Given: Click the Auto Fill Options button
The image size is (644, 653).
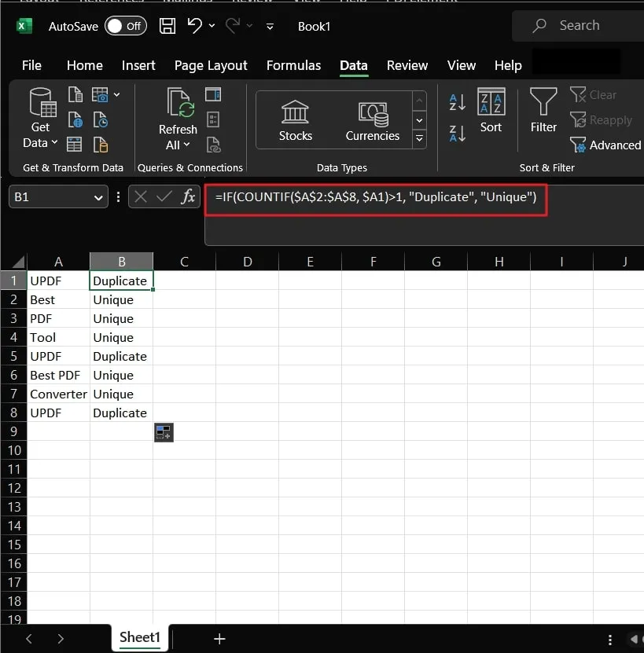Looking at the screenshot, I should pos(164,432).
